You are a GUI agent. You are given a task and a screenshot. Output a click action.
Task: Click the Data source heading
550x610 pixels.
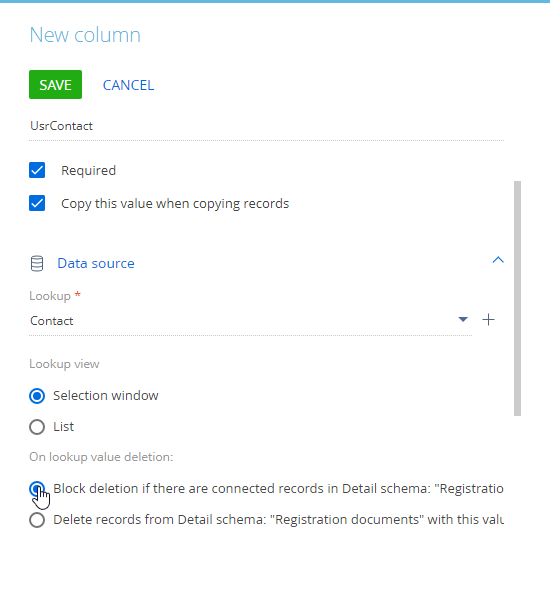pos(96,263)
